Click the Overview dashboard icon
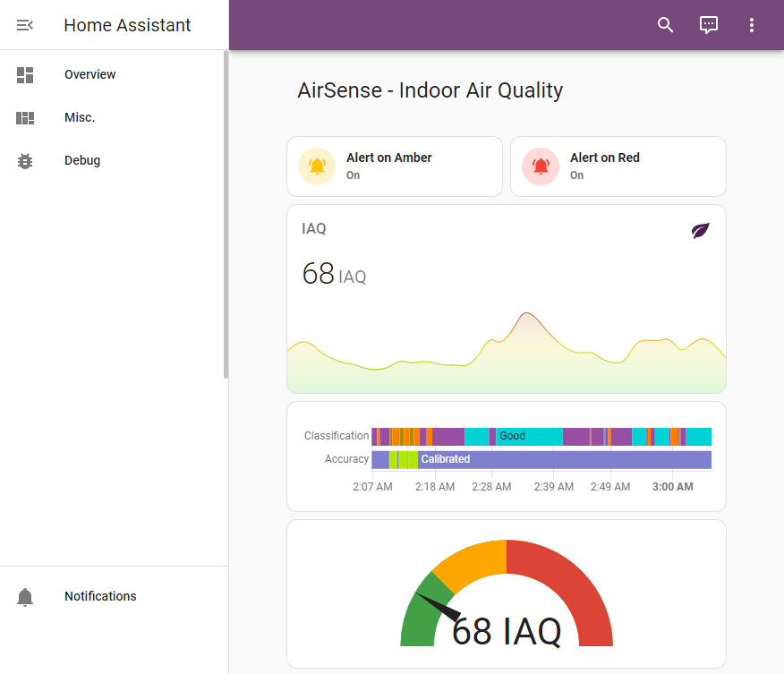784x674 pixels. click(24, 74)
